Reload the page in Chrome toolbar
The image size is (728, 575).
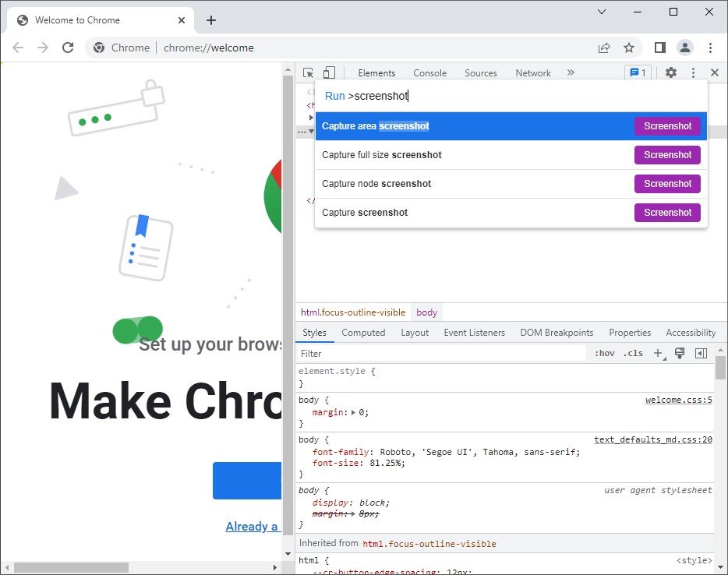coord(68,48)
